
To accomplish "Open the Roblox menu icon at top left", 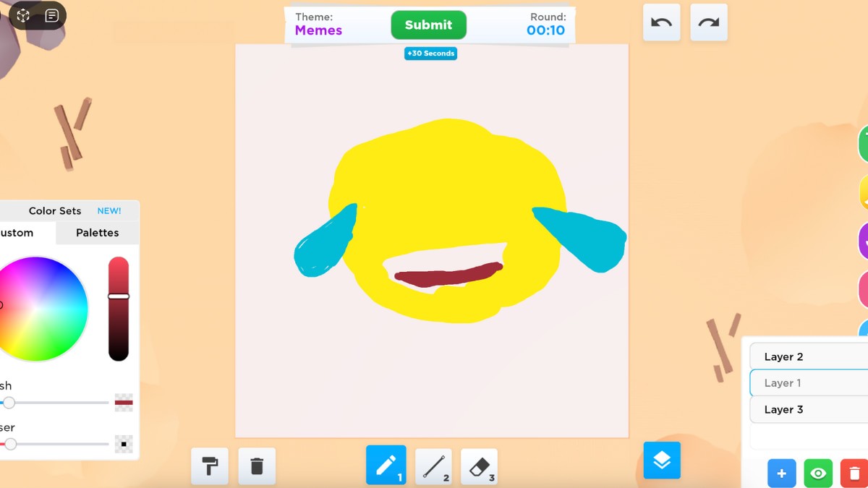I will [23, 15].
